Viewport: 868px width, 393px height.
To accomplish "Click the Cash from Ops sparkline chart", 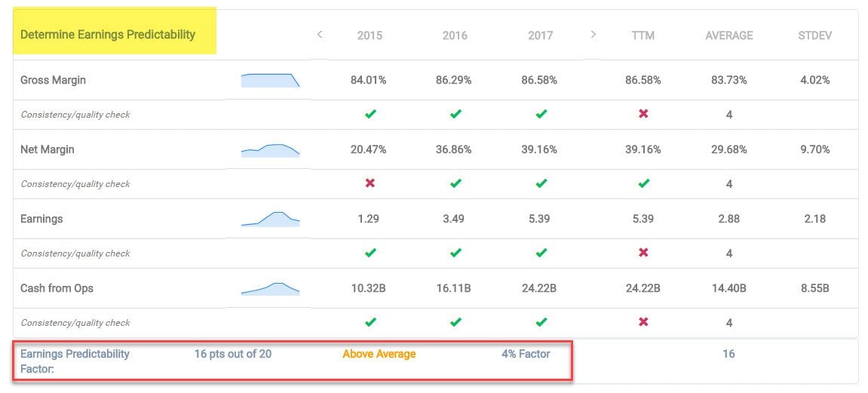I will pyautogui.click(x=270, y=289).
